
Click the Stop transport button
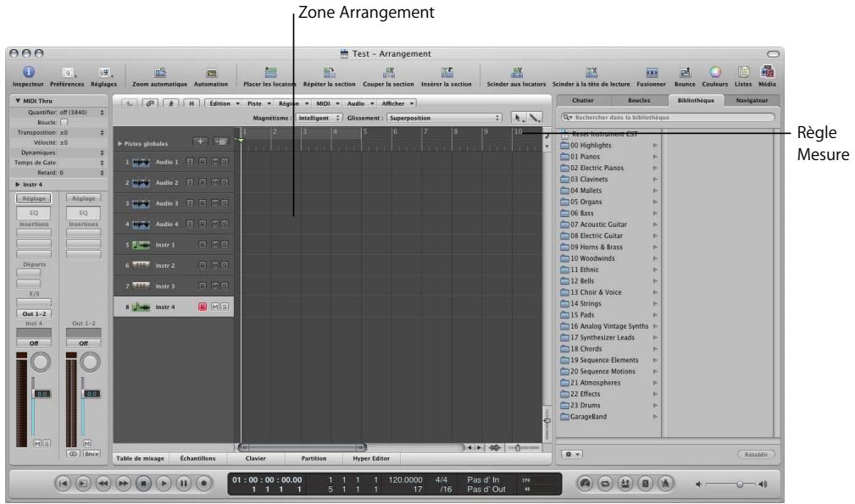pos(143,484)
